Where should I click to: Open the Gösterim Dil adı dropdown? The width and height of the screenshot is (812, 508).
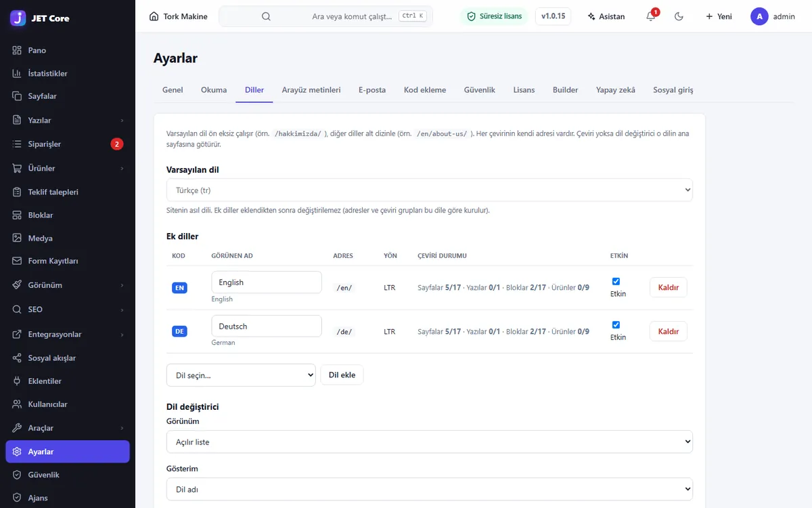click(430, 489)
